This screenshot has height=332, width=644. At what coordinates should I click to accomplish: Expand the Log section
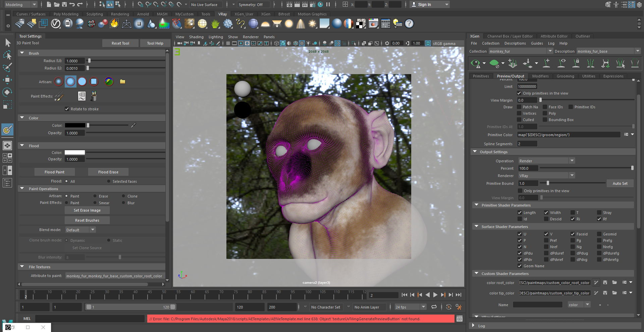473,326
